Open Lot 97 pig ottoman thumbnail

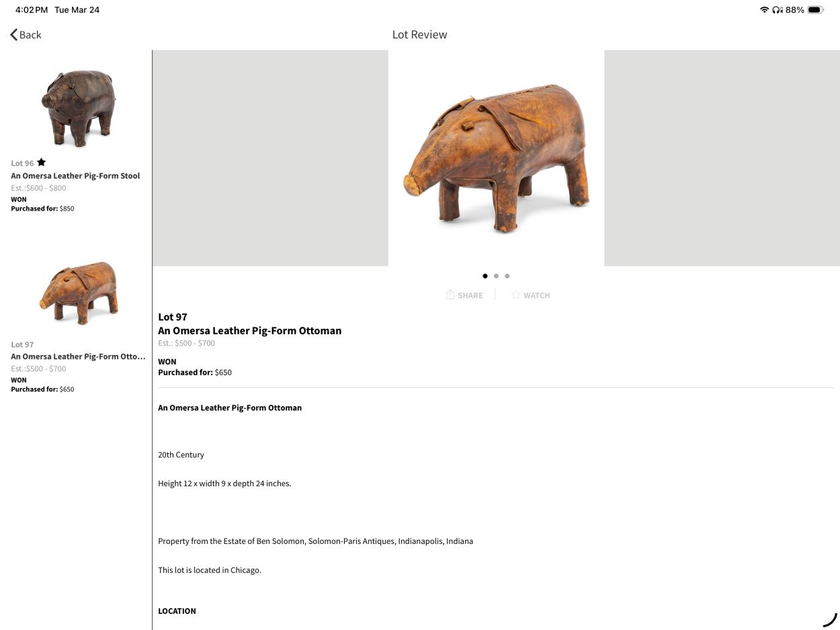click(x=79, y=292)
